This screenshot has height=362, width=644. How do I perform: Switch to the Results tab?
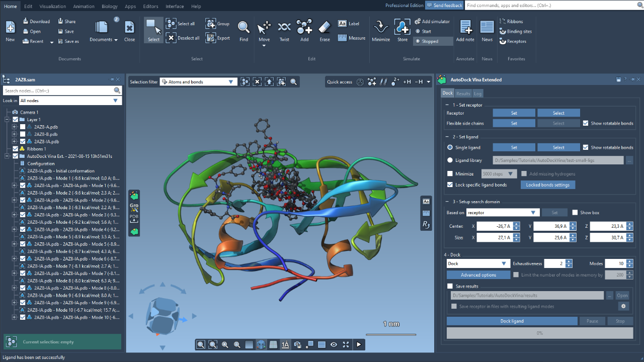[463, 94]
